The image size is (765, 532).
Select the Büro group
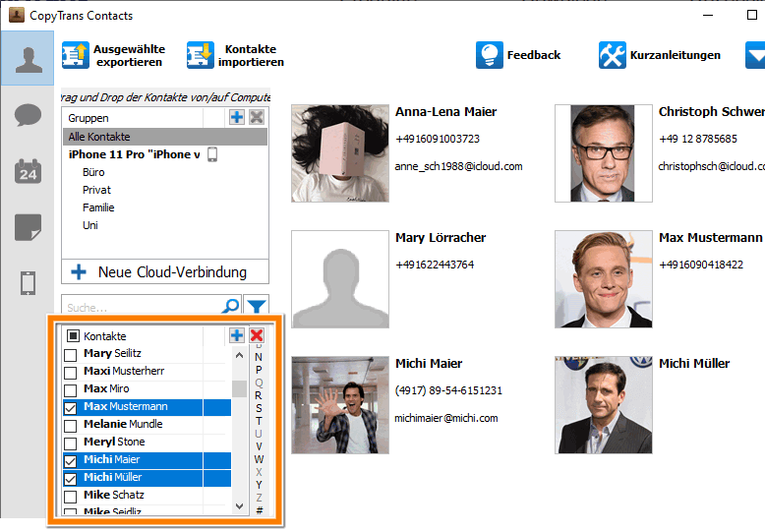(93, 172)
